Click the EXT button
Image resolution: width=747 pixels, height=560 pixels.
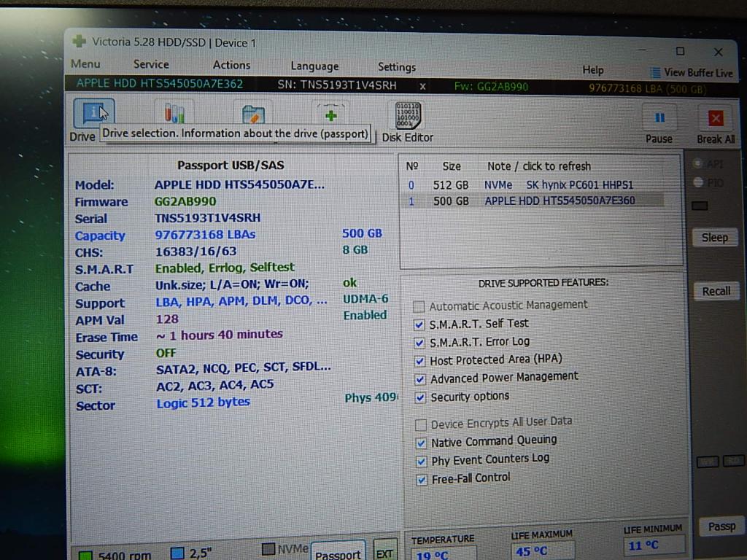384,553
